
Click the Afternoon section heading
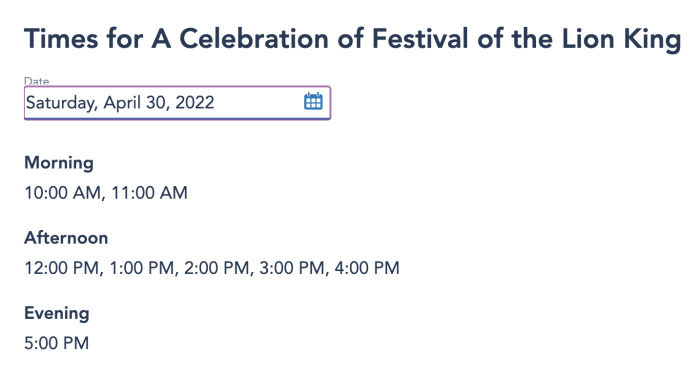coord(66,238)
